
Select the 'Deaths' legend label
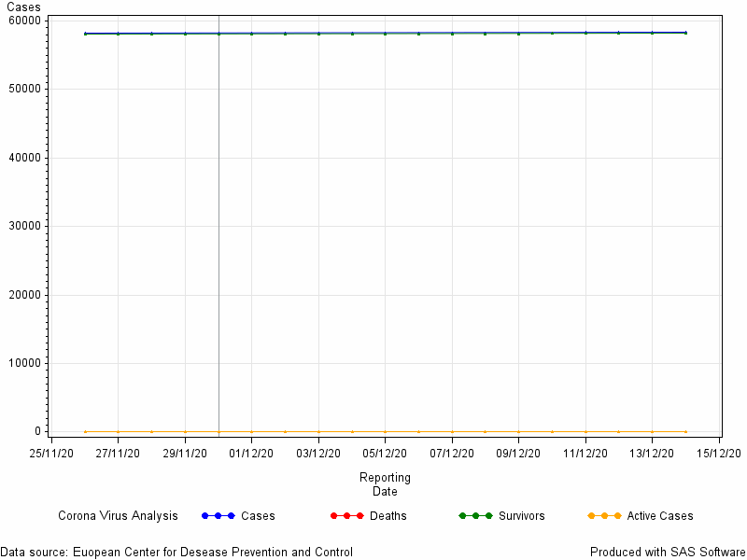[388, 516]
